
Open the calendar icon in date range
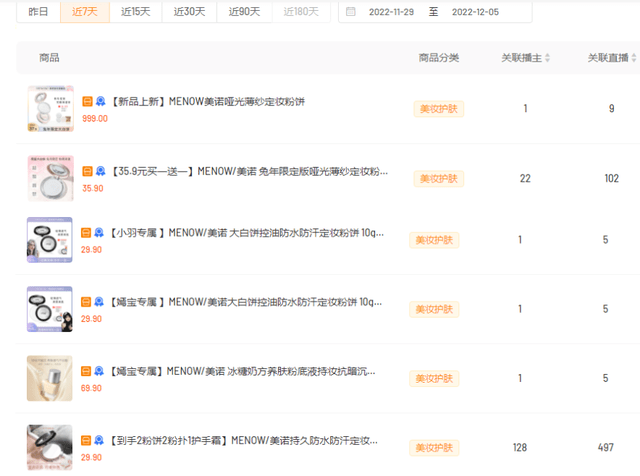351,12
